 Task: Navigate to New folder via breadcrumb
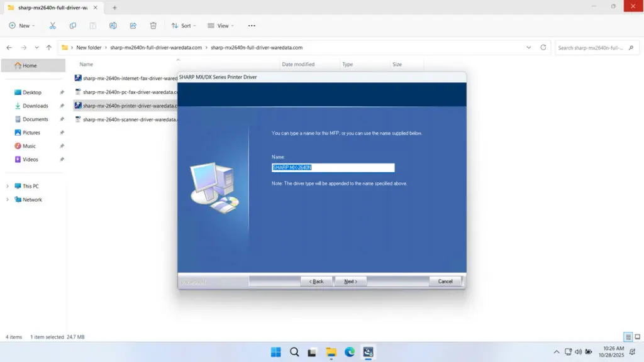tap(89, 47)
